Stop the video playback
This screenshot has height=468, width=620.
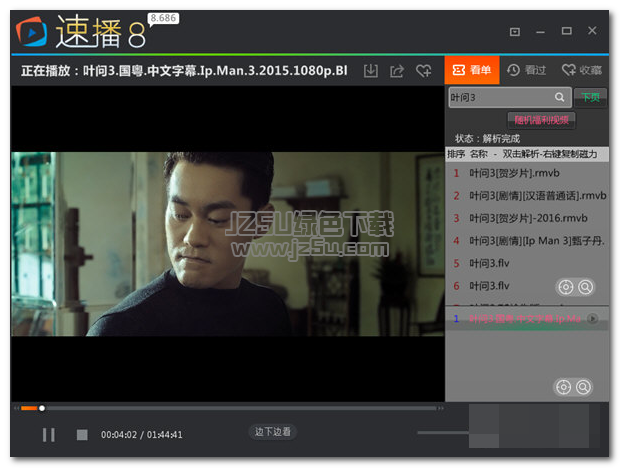coord(82,435)
